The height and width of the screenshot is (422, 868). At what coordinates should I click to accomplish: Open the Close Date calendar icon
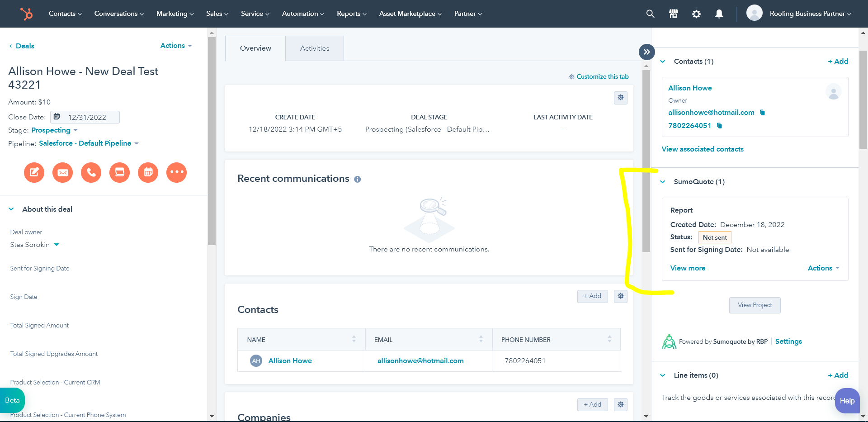[57, 117]
